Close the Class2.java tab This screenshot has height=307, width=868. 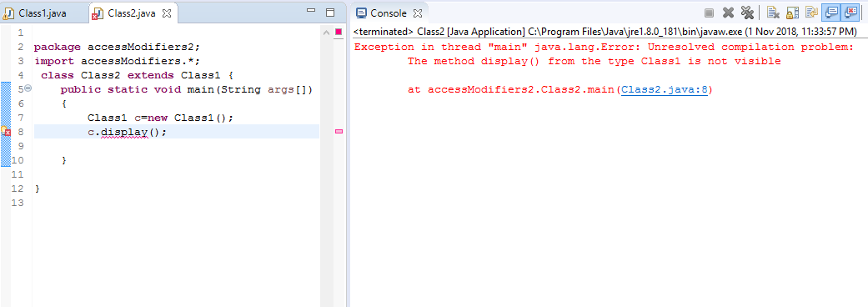click(x=167, y=13)
